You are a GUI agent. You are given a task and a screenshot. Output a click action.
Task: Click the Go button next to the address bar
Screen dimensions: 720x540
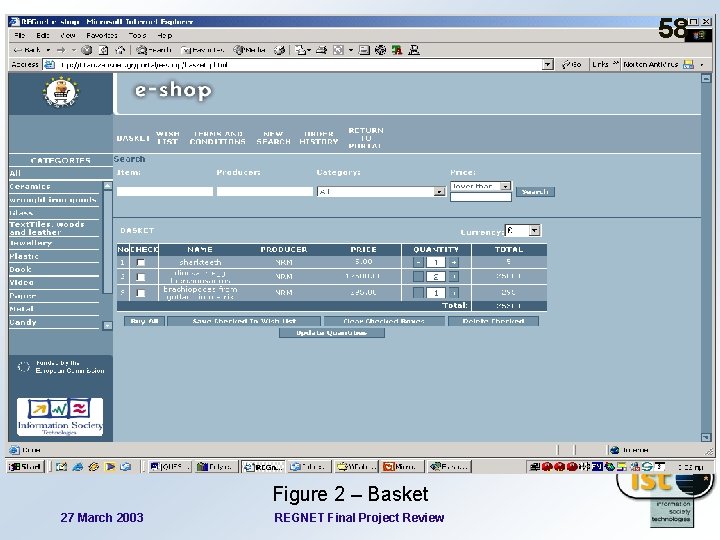[572, 65]
